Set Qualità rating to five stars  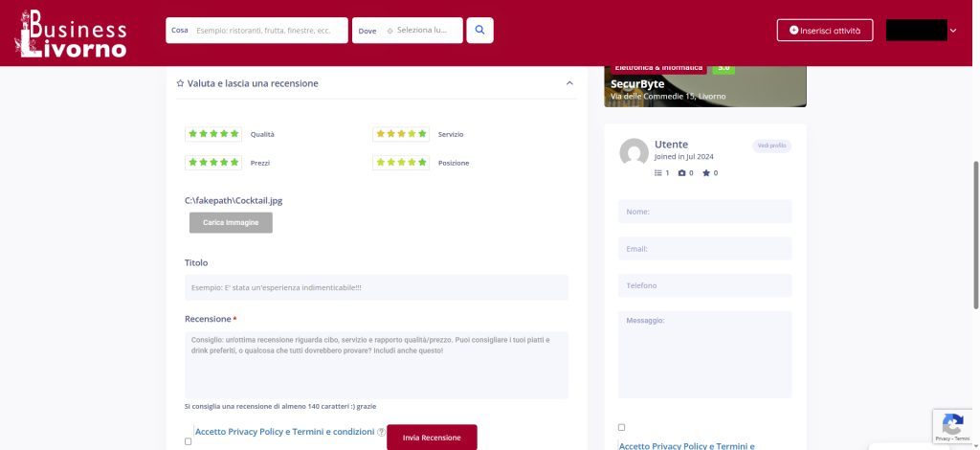(x=234, y=134)
